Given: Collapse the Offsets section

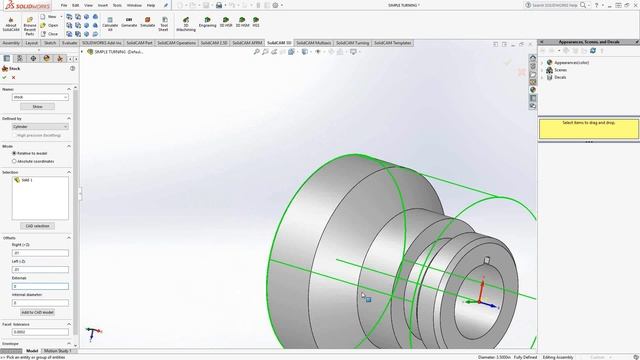Looking at the screenshot, I should coord(69,238).
